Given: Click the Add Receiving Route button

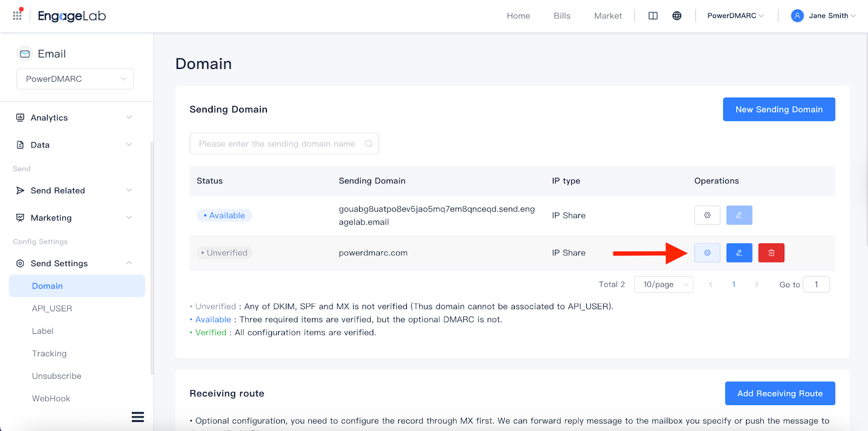Looking at the screenshot, I should [780, 394].
